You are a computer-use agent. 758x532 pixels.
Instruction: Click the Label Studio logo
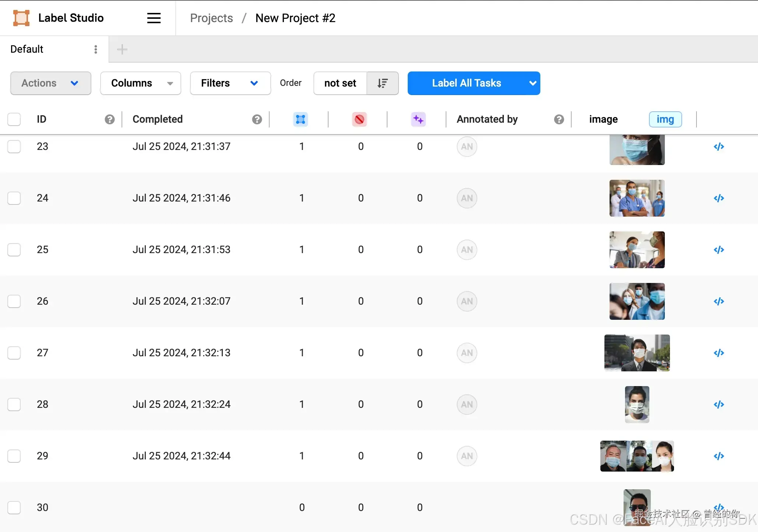21,18
